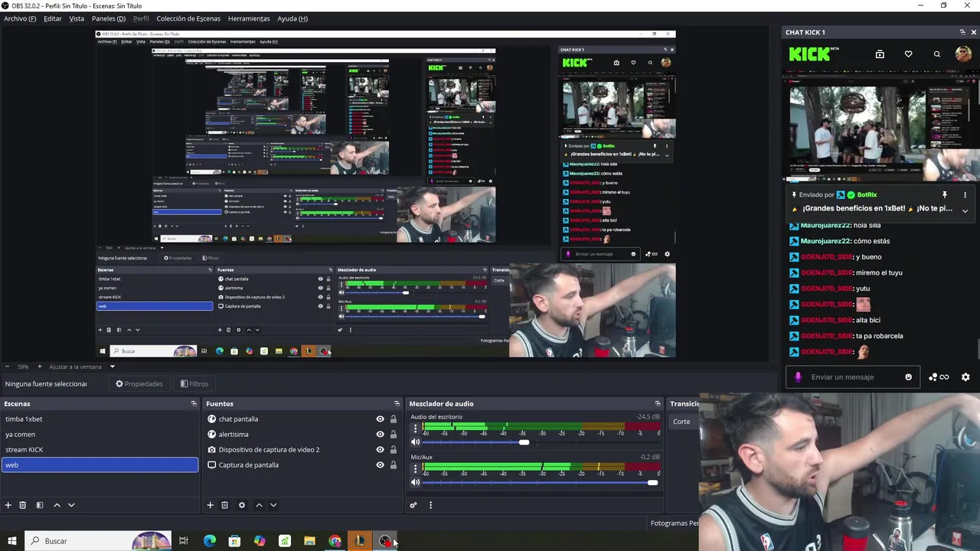The width and height of the screenshot is (980, 551).
Task: Open scene filters icon in Escenas toolbar
Action: pyautogui.click(x=40, y=505)
